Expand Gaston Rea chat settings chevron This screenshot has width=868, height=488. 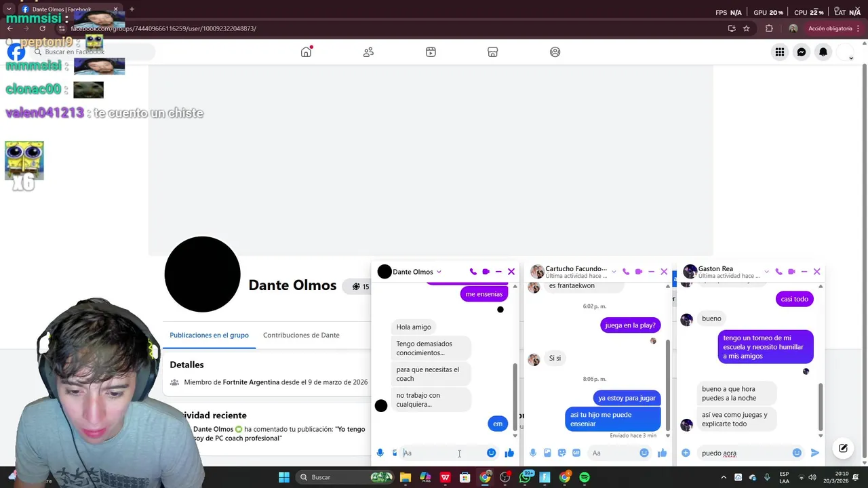click(x=766, y=272)
